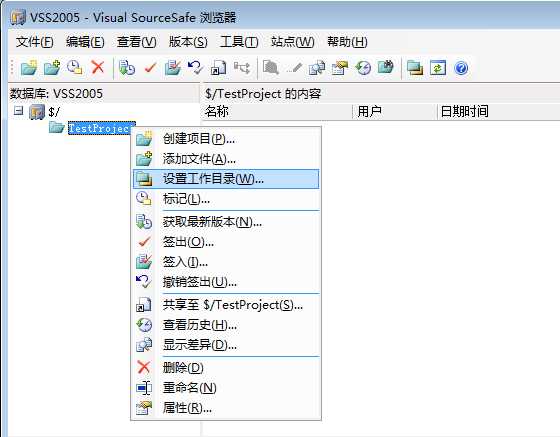Open the 编辑(E) menu
Image resolution: width=560 pixels, height=437 pixels.
[x=85, y=42]
